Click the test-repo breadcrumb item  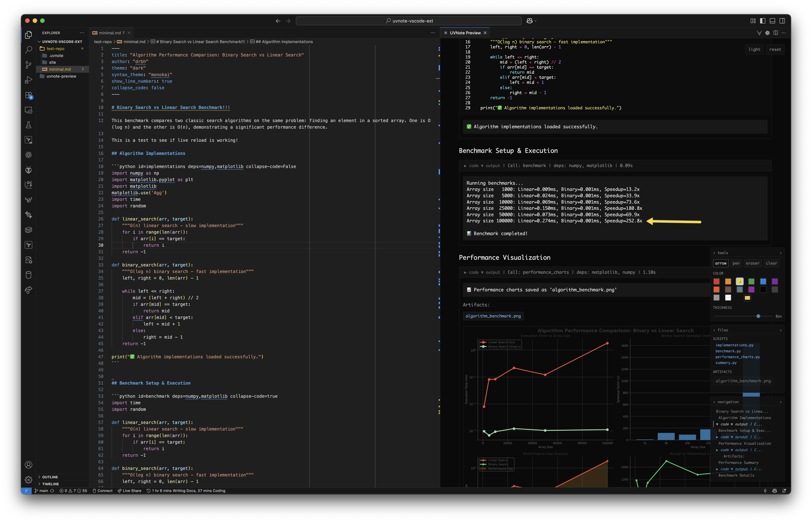[x=103, y=42]
